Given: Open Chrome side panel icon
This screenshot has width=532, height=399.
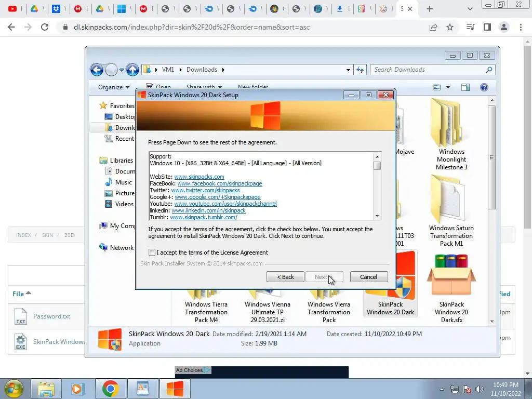Looking at the screenshot, I should point(487,27).
